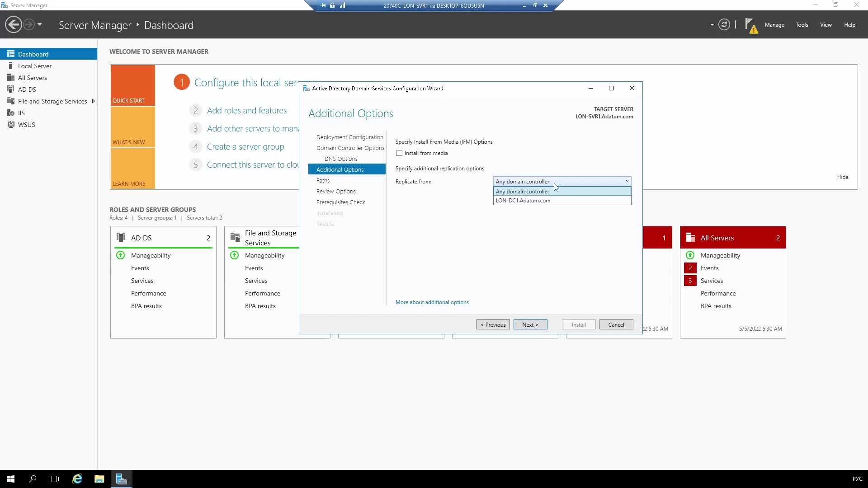The width and height of the screenshot is (868, 488).
Task: Open the Tools menu
Action: pyautogui.click(x=802, y=25)
